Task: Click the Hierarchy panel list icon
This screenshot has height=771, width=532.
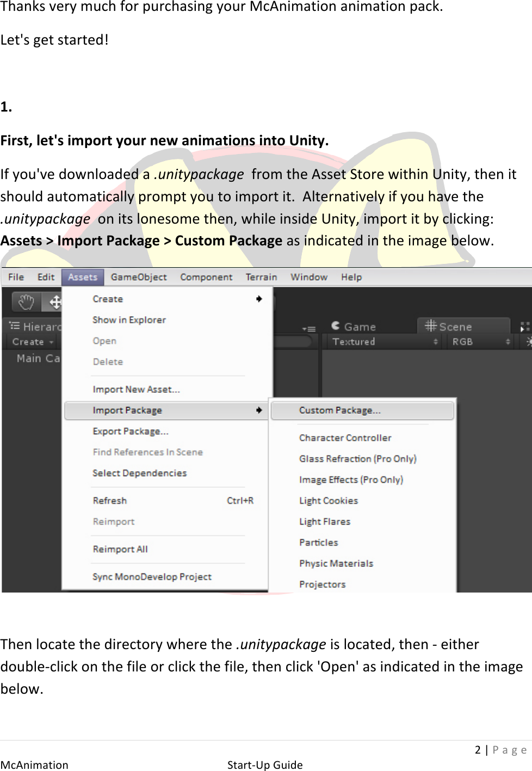Action: pos(15,326)
